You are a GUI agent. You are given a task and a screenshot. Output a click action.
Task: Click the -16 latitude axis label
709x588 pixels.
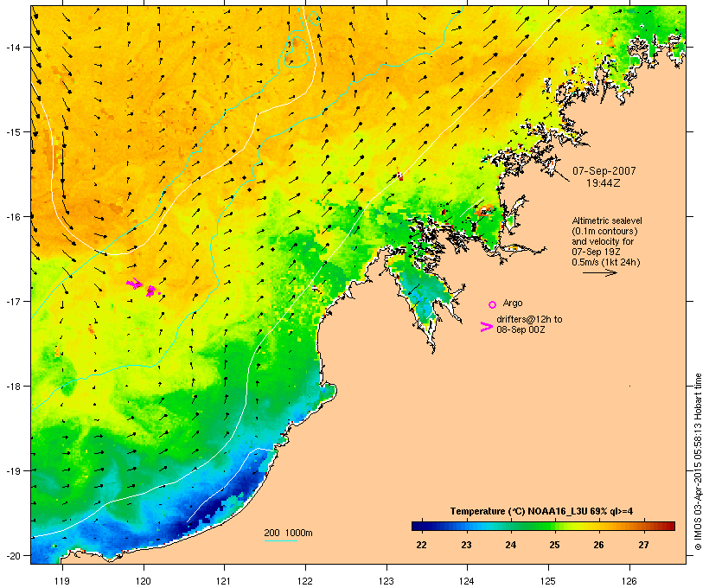(12, 217)
